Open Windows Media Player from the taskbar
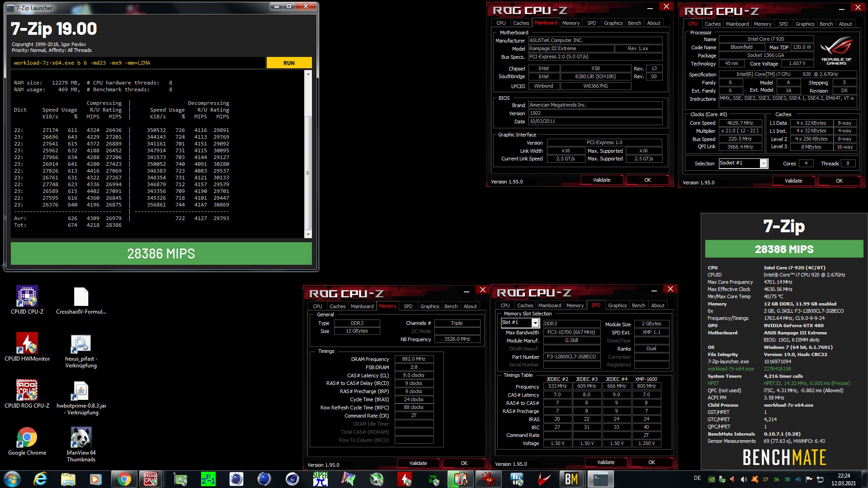The image size is (868, 488). (x=96, y=479)
